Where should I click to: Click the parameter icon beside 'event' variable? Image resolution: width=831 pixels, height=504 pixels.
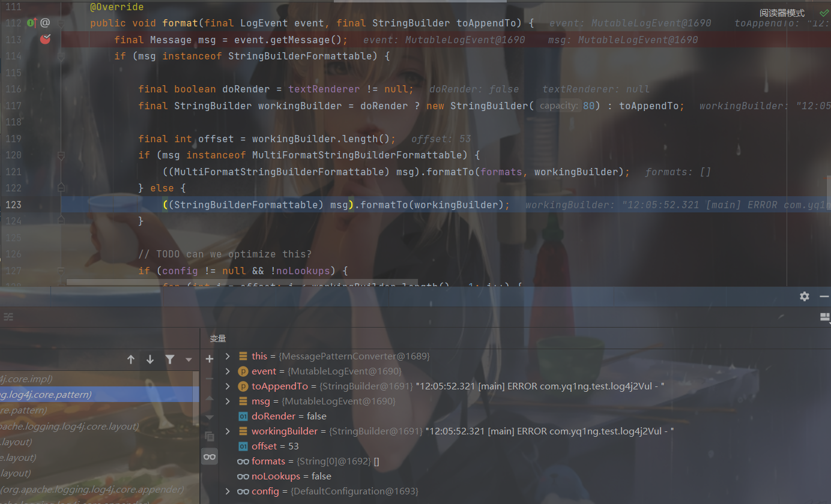coord(243,371)
